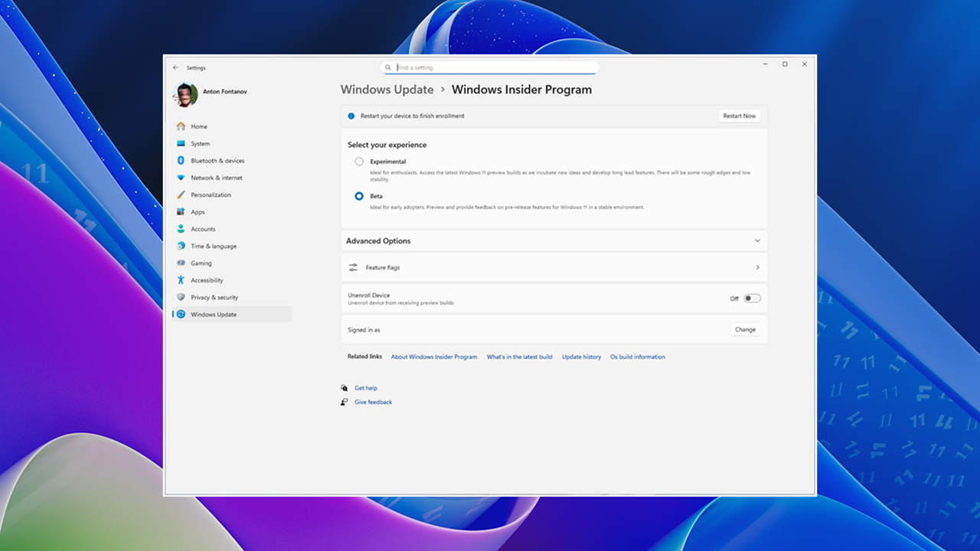This screenshot has height=551, width=980.
Task: Select Windows Update in sidebar
Action: [x=232, y=315]
